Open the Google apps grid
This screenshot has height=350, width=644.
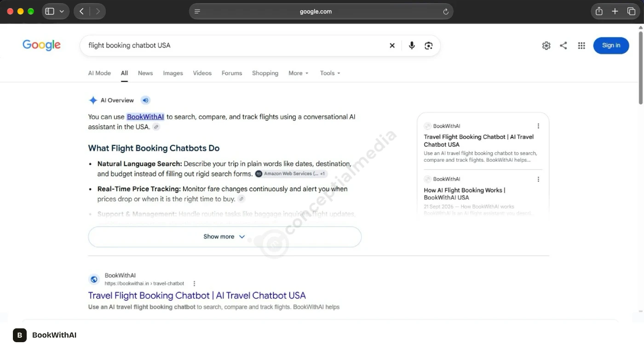tap(581, 45)
